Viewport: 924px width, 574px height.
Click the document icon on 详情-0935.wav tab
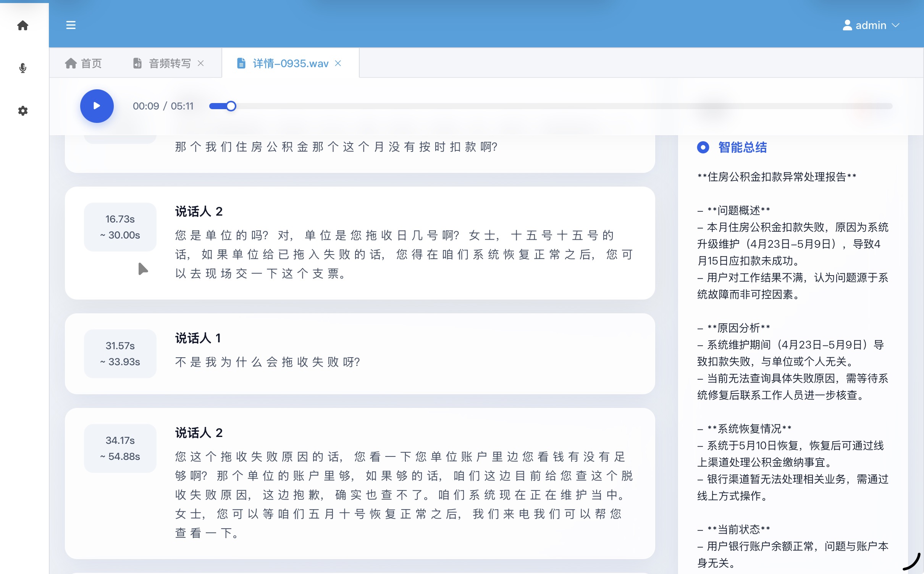click(241, 63)
